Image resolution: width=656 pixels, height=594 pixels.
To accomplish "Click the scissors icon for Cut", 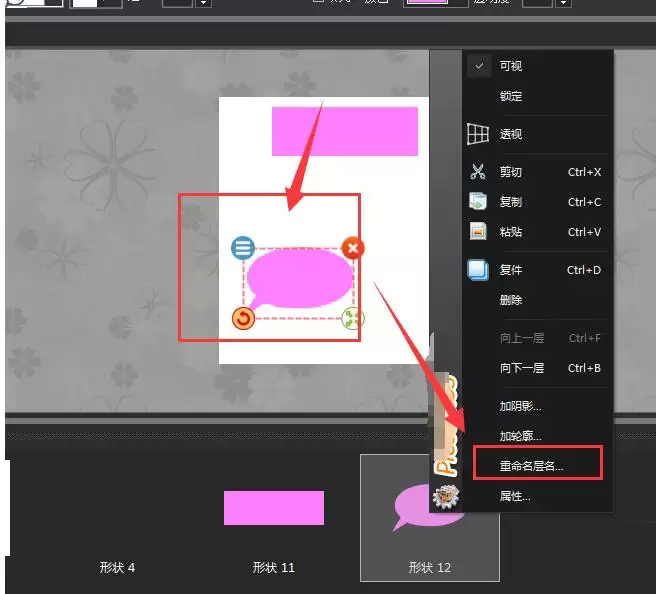I will click(478, 172).
